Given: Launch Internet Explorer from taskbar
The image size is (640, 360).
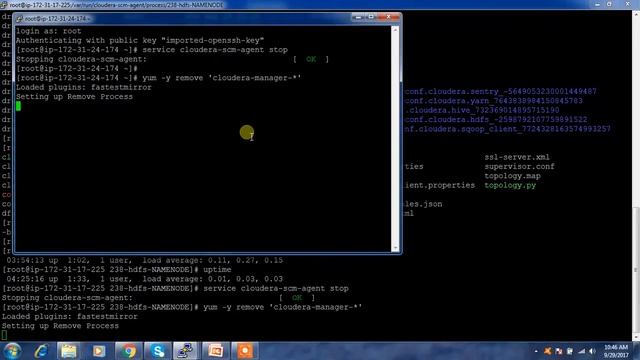Looking at the screenshot, I should pyautogui.click(x=42, y=351).
